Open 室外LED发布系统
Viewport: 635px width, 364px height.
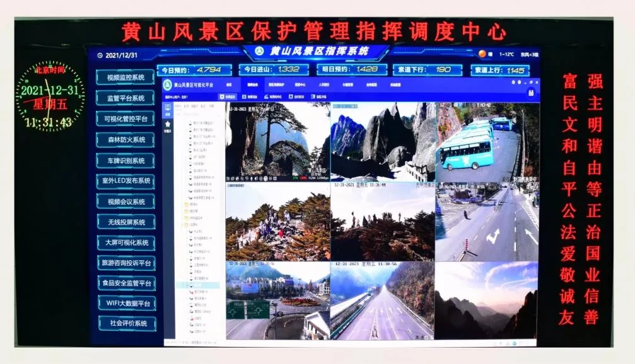coord(126,181)
